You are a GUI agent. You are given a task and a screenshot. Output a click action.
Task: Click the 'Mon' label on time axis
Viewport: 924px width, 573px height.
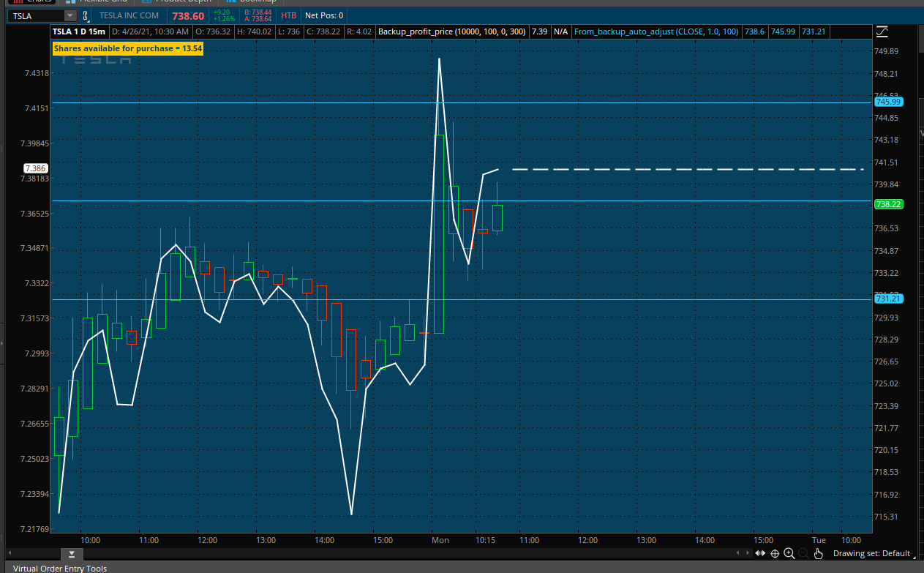tap(440, 540)
